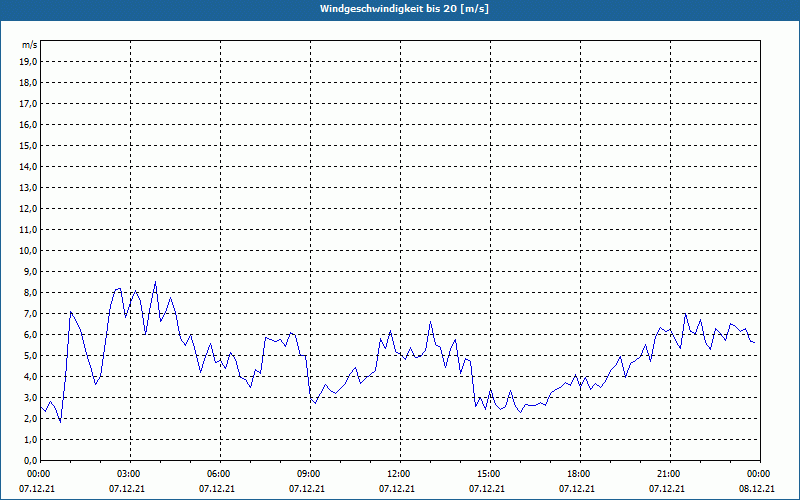
Task: Select the 07.12.21 date beneath 03:00
Action: [x=127, y=489]
